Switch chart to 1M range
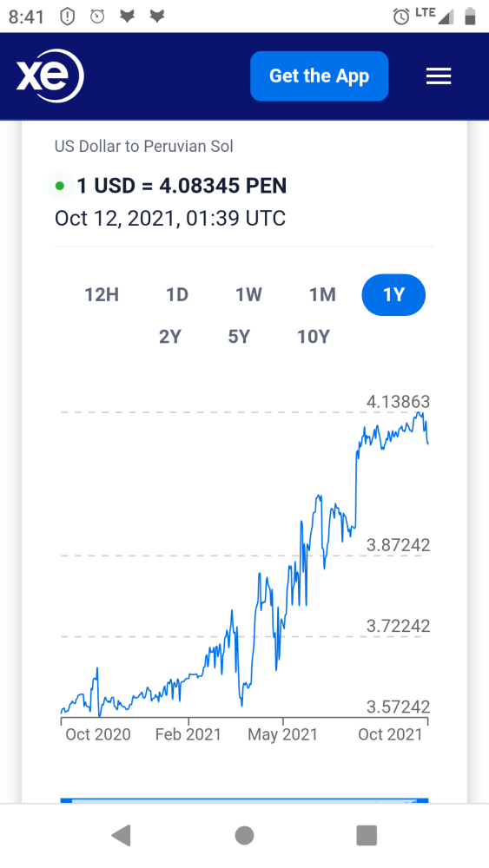 [322, 294]
